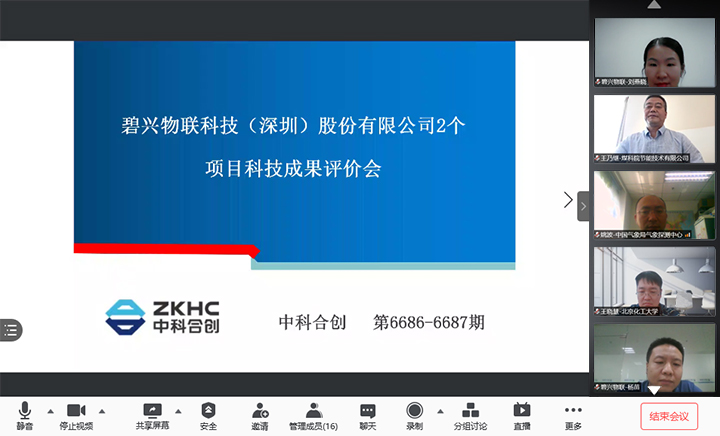Open the 聊天 chat panel
Viewport: 720px width, 436px height.
pyautogui.click(x=368, y=416)
